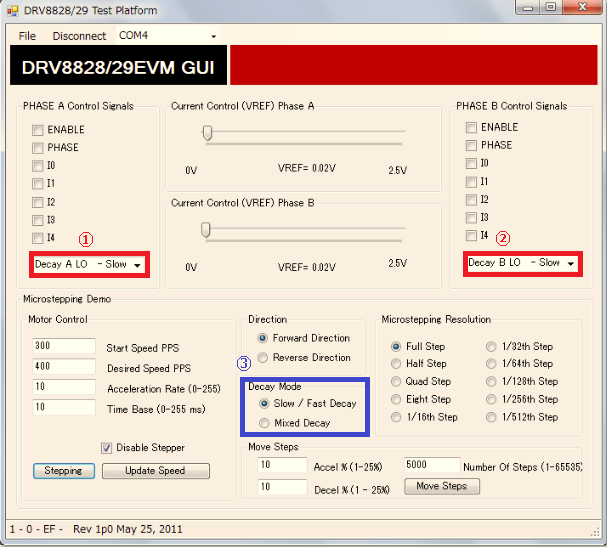Check Phase A I3 checkbox

38,220
